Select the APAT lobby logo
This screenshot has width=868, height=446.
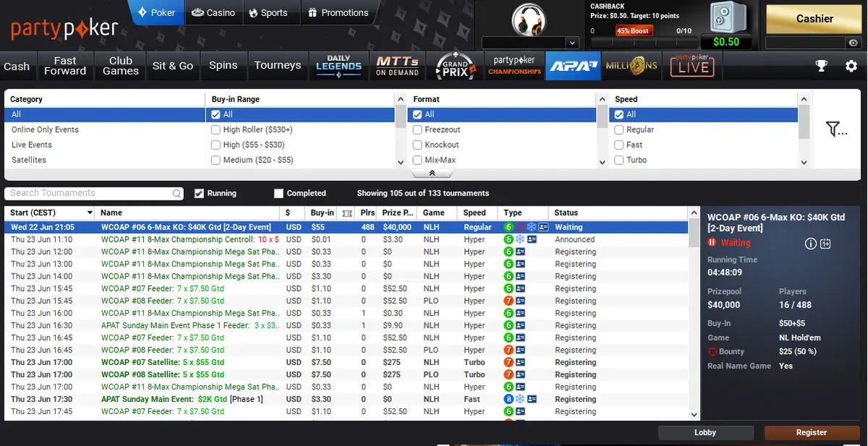click(x=573, y=66)
